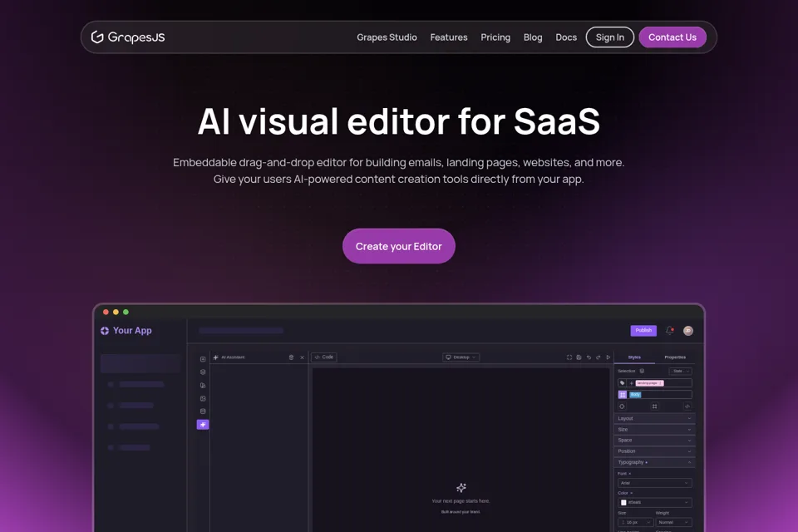This screenshot has height=532, width=798.
Task: Click the layers icon beside Selection label
Action: 642,371
